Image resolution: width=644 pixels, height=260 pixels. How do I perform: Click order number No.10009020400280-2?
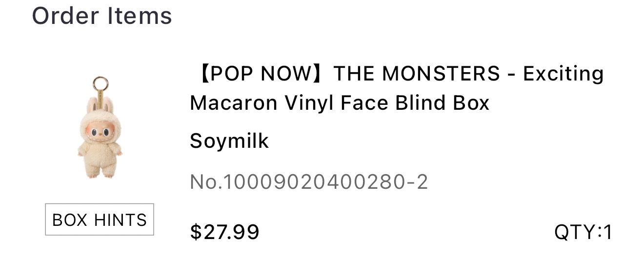click(309, 182)
